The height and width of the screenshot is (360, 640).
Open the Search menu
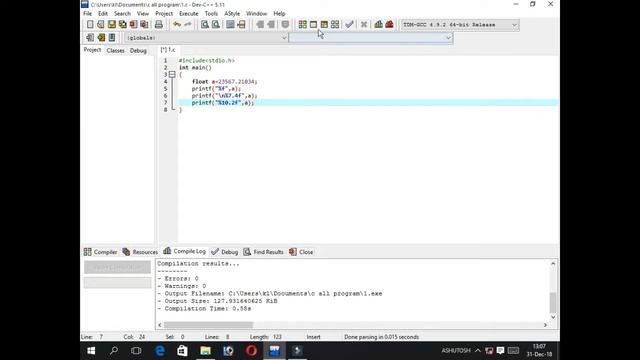[x=122, y=13]
